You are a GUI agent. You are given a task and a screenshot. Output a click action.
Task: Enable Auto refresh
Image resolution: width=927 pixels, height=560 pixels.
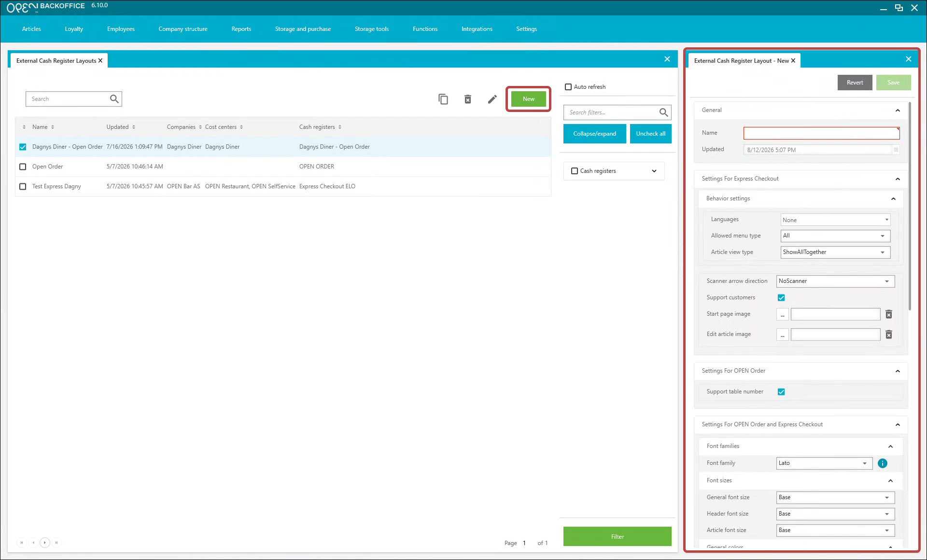[568, 87]
